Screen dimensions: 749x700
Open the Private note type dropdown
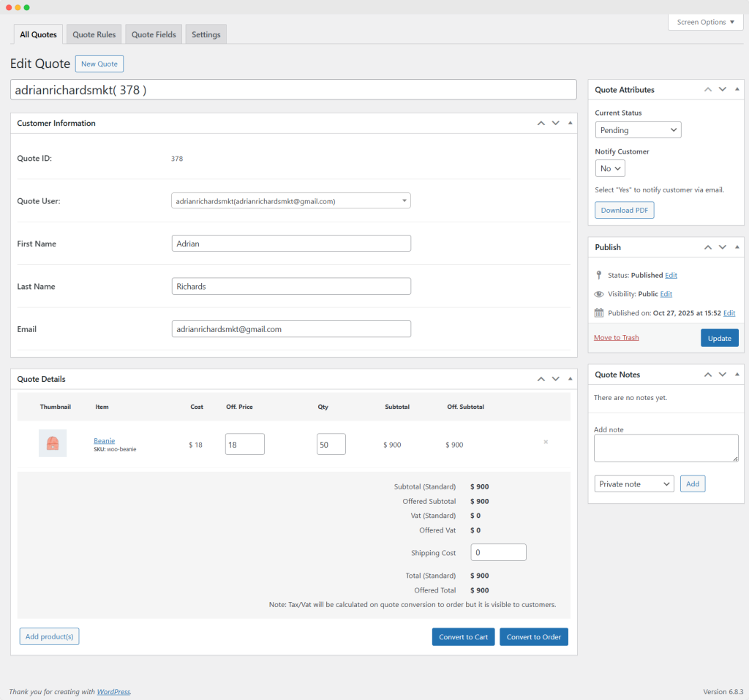634,484
